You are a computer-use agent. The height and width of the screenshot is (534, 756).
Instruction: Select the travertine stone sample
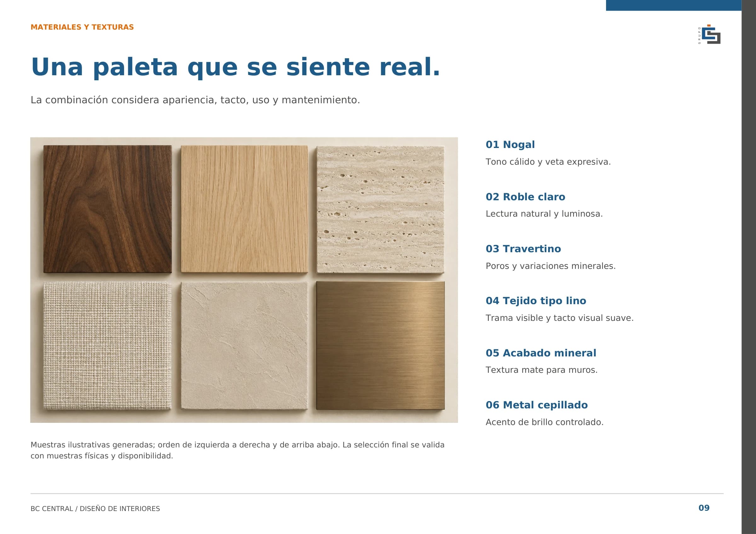pyautogui.click(x=380, y=210)
